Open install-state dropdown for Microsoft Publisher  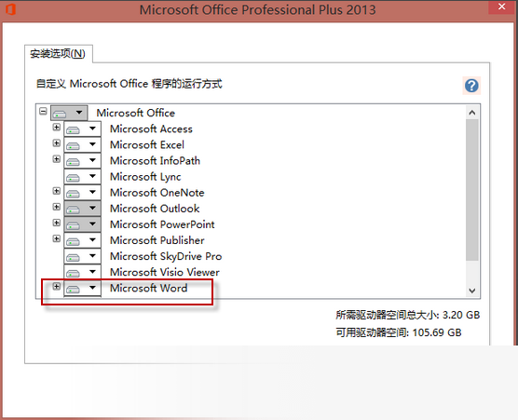(x=82, y=240)
